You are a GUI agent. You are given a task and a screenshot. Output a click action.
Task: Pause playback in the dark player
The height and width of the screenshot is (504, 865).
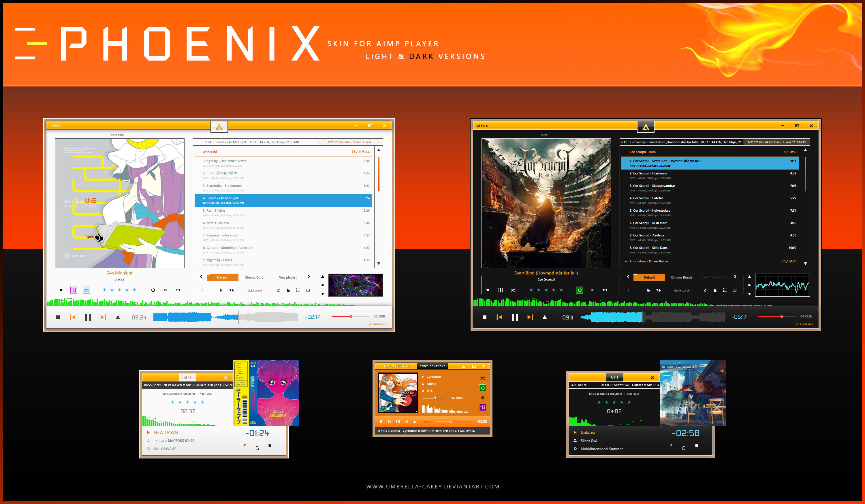pos(515,317)
